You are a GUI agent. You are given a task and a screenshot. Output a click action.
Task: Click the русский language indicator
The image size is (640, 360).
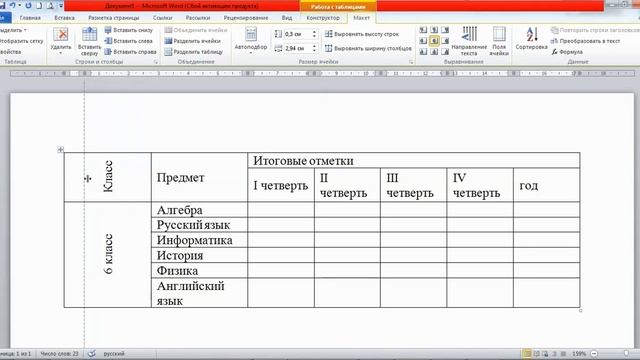114,354
